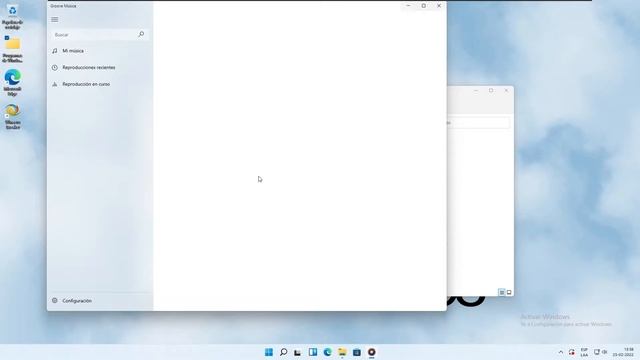
Task: Minimize the background window behind Groove
Action: [x=476, y=90]
